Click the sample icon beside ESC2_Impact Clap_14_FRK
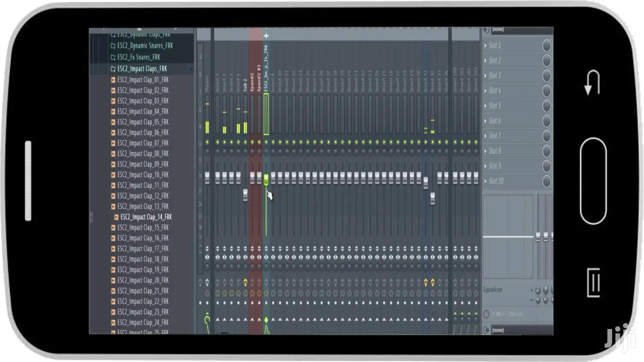The height and width of the screenshot is (362, 644). click(116, 217)
